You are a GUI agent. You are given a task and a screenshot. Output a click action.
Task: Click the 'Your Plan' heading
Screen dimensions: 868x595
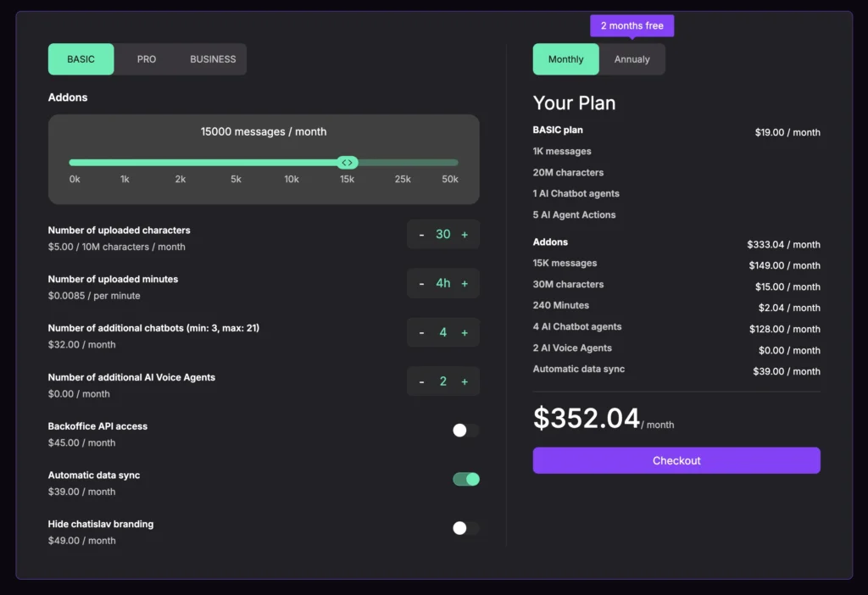point(574,103)
